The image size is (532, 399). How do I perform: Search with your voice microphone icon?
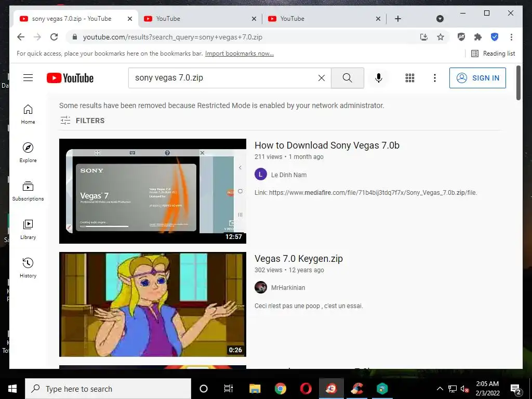pyautogui.click(x=379, y=78)
